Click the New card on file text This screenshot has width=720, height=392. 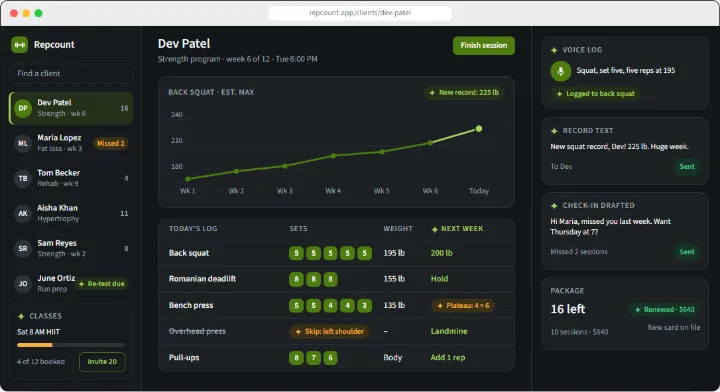pos(674,327)
